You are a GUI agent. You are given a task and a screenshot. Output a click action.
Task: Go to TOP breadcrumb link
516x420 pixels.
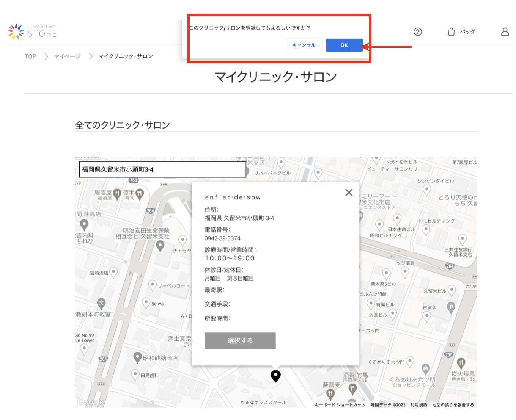tap(30, 56)
